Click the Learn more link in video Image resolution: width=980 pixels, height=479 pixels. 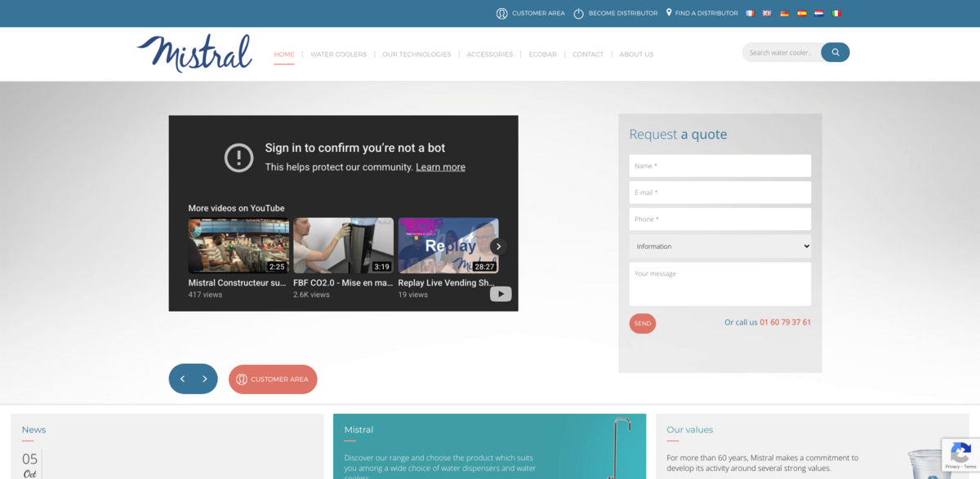pyautogui.click(x=440, y=167)
